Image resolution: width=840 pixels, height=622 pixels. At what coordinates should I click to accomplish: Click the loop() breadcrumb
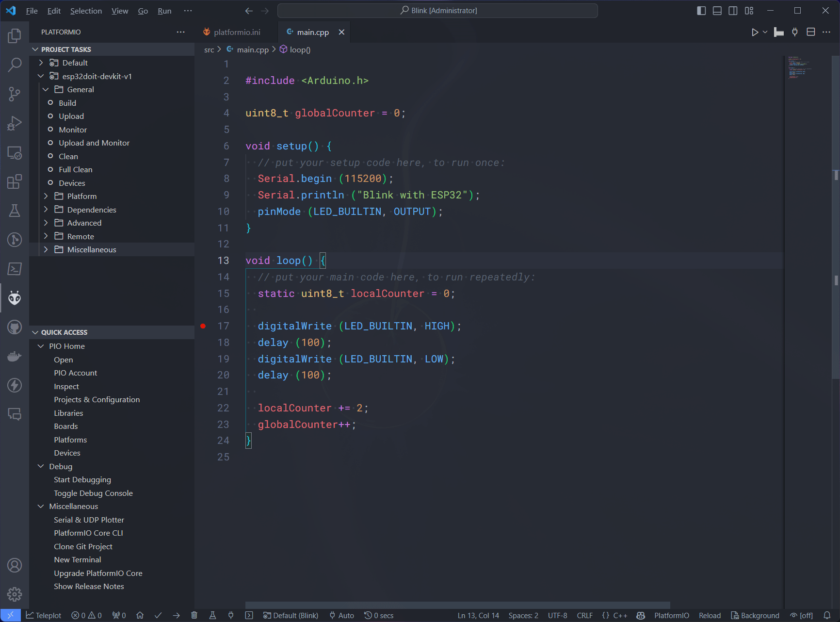tap(295, 49)
